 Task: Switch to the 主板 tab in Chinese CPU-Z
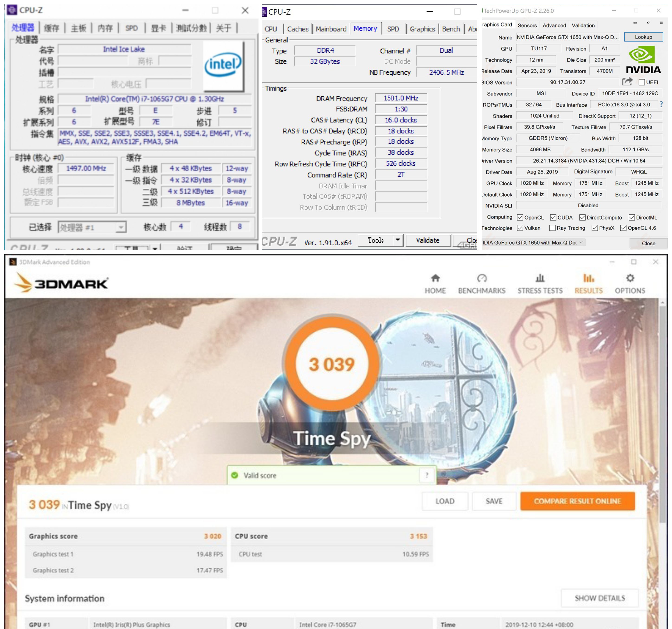[x=78, y=28]
